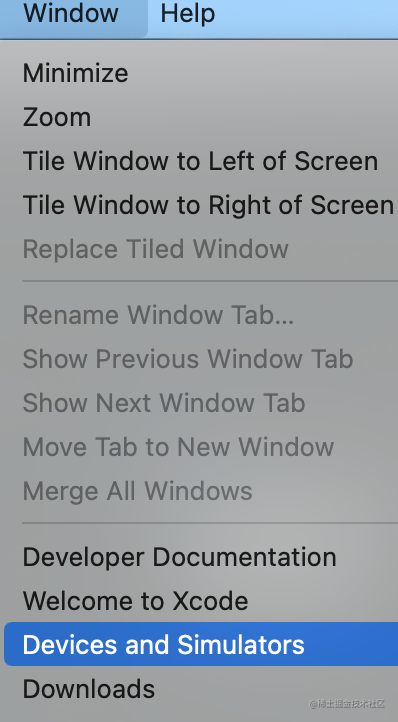Choose Minimize from the Window menu
This screenshot has height=722, width=398.
(x=201, y=73)
